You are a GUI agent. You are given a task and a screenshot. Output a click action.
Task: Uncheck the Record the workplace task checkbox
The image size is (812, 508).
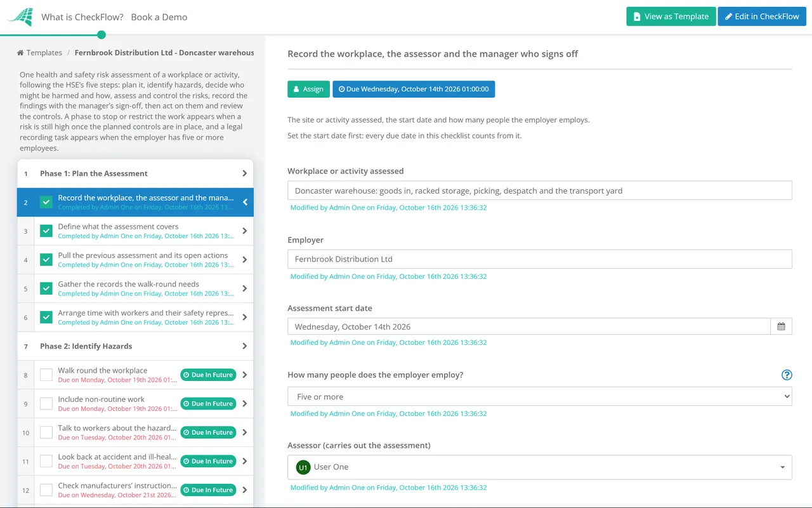point(46,202)
